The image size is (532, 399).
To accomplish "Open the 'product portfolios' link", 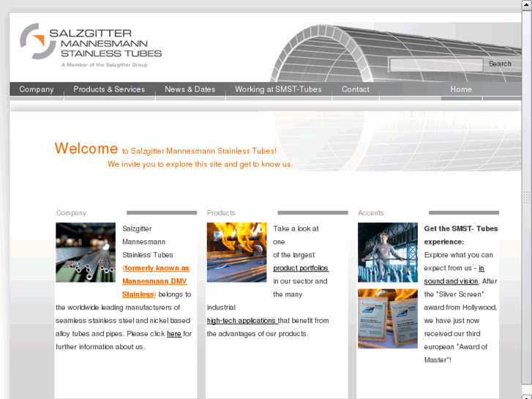I will tap(301, 268).
